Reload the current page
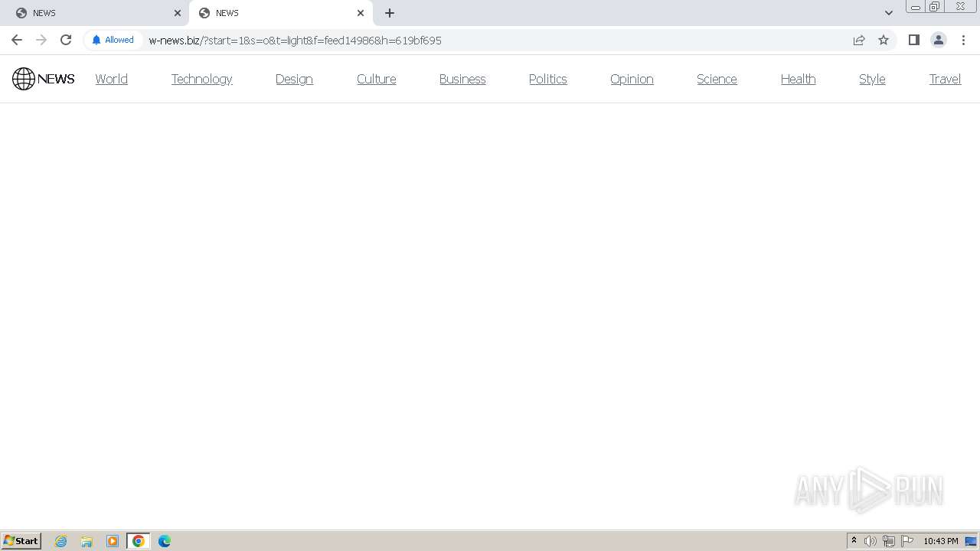Screen dimensions: 980x551 tap(66, 40)
